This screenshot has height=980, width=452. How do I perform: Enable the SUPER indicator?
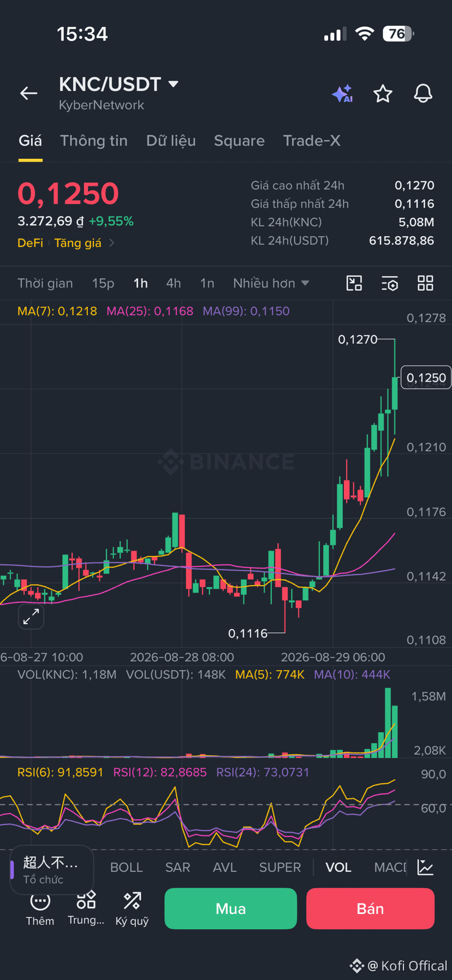point(280,867)
